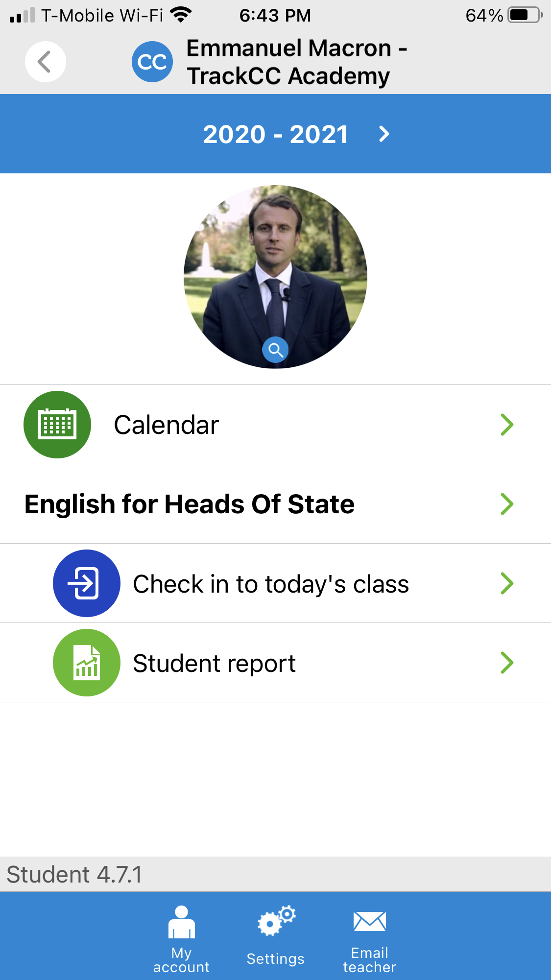
Task: Tap the blue check-in icon
Action: (87, 583)
